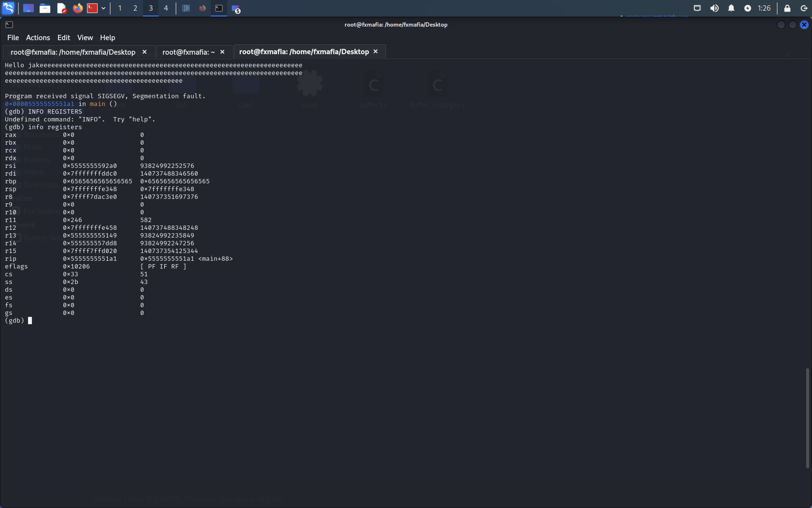
Task: Click the window title text in titlebar
Action: click(x=396, y=24)
